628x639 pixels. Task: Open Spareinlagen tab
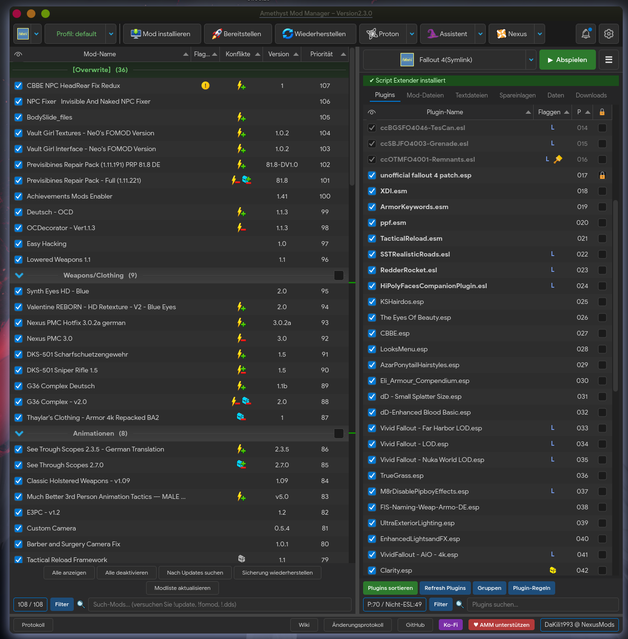(518, 95)
